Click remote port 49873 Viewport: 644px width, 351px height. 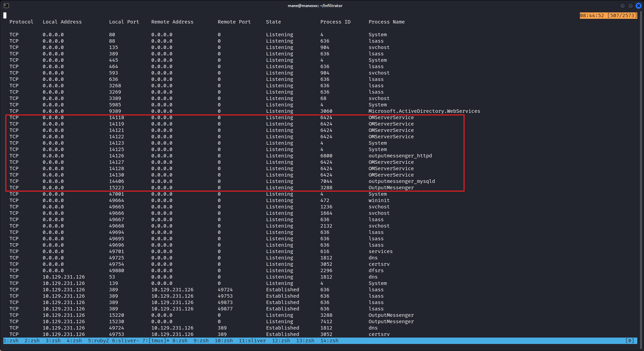click(x=225, y=302)
